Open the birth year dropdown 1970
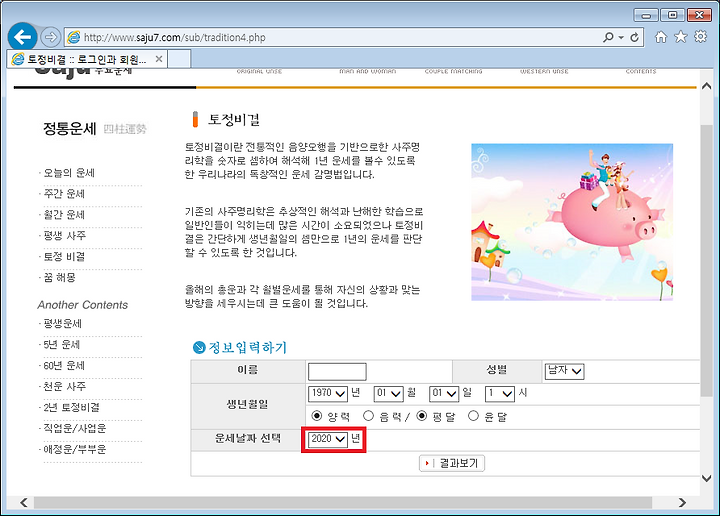The image size is (720, 516). (x=328, y=393)
